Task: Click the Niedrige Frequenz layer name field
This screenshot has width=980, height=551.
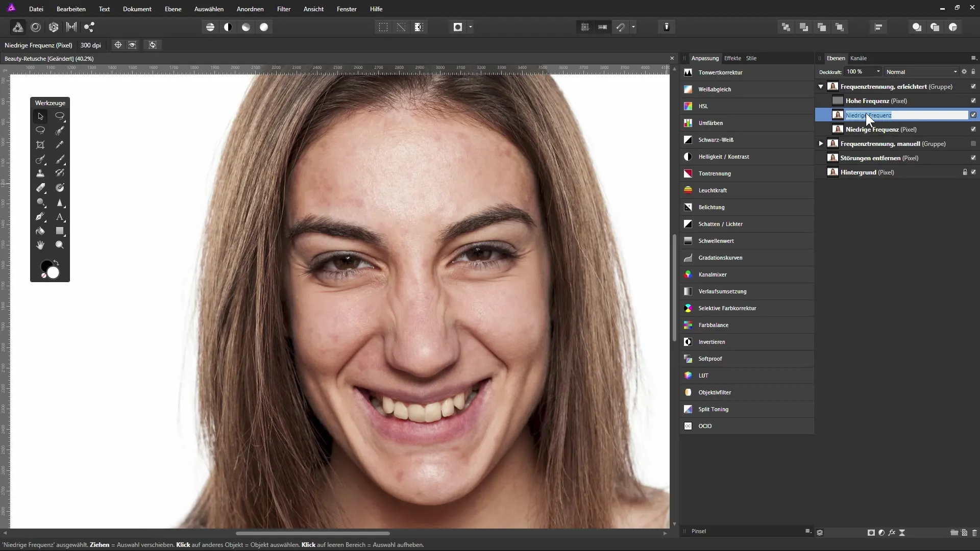Action: 906,115
